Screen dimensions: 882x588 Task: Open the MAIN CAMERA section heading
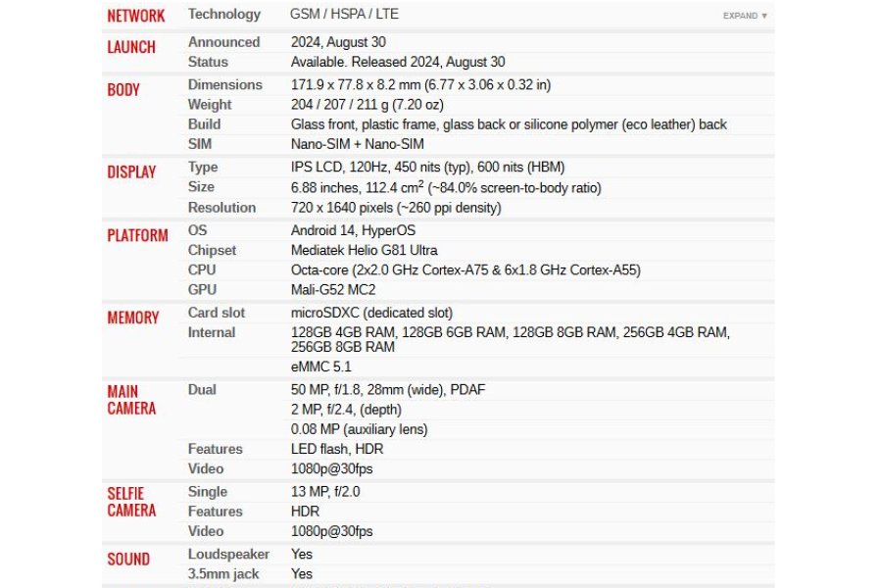[x=131, y=400]
